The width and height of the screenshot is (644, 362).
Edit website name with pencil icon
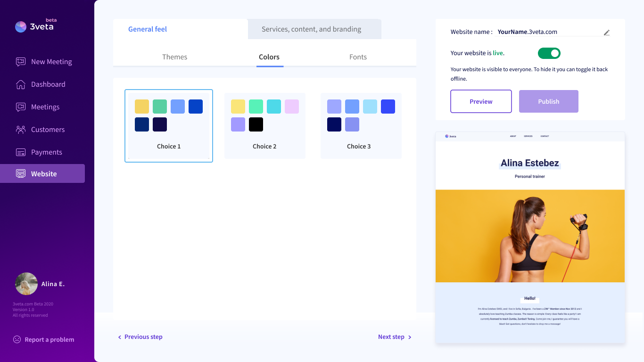click(607, 33)
